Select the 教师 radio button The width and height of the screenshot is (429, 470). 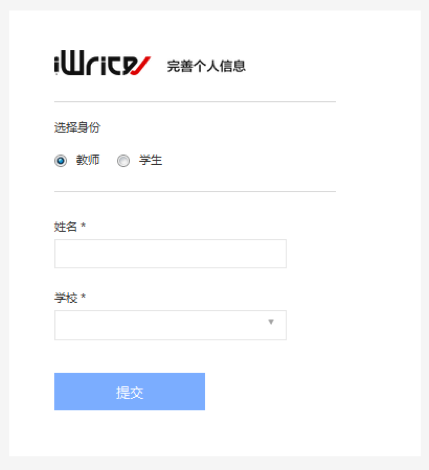click(61, 161)
